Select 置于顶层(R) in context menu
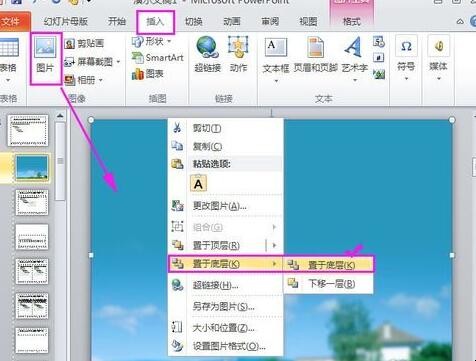This screenshot has width=476, height=361. (217, 246)
